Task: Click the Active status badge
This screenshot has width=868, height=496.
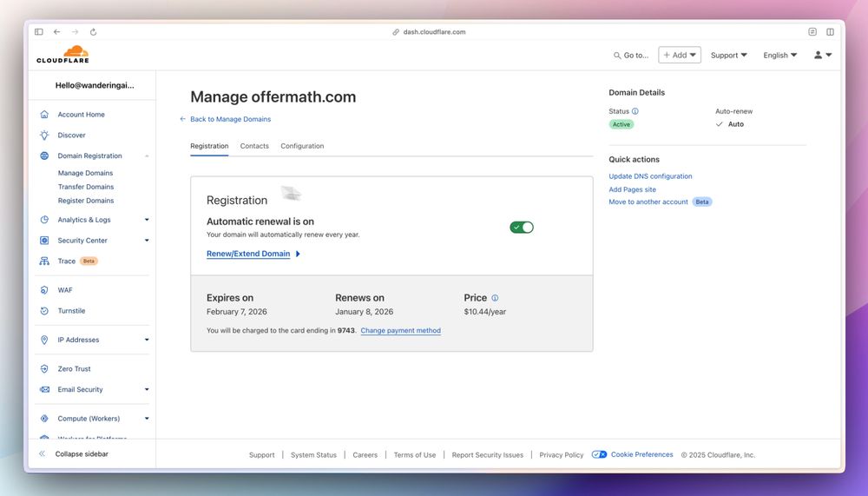Action: [621, 124]
